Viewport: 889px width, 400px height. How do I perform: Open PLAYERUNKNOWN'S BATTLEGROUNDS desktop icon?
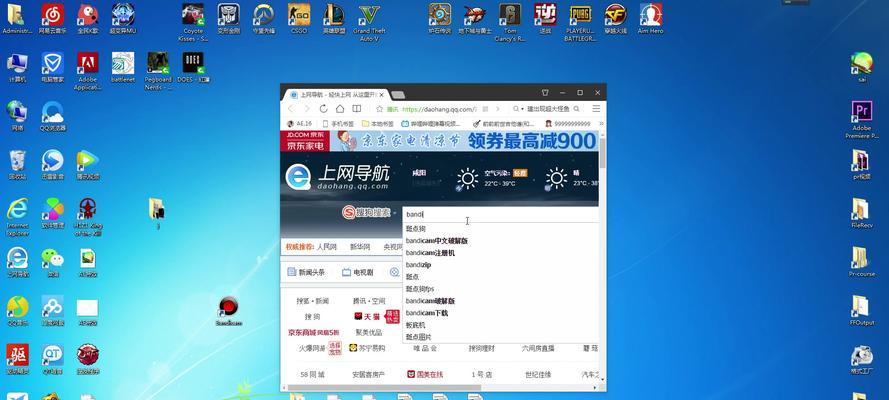(579, 23)
